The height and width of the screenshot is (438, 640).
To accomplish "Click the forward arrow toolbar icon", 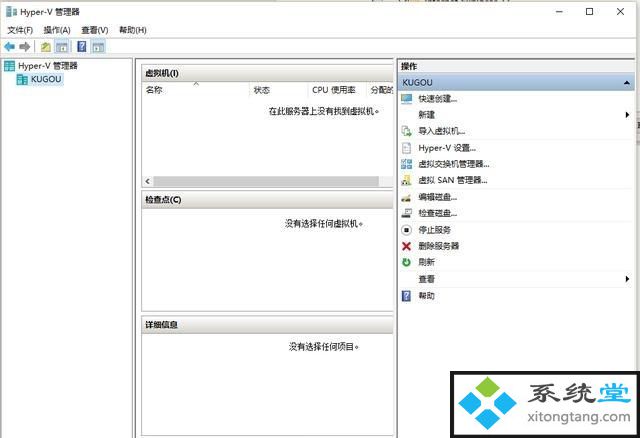I will tap(25, 47).
